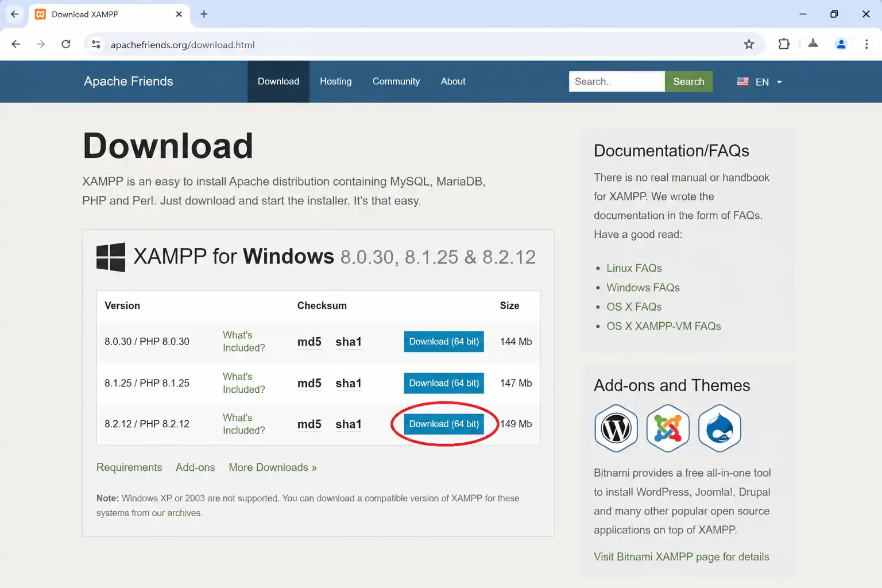This screenshot has width=882, height=588.
Task: Select the 144 Mb size cell
Action: tap(516, 342)
